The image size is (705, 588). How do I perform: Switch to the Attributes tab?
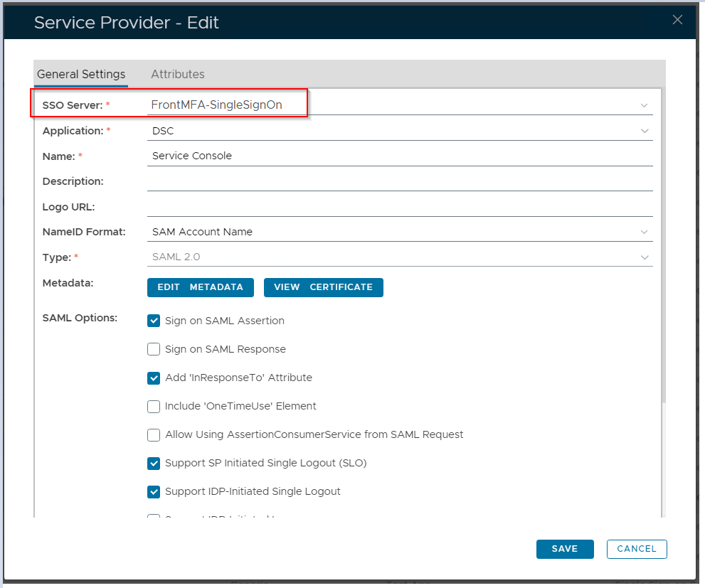pos(178,74)
